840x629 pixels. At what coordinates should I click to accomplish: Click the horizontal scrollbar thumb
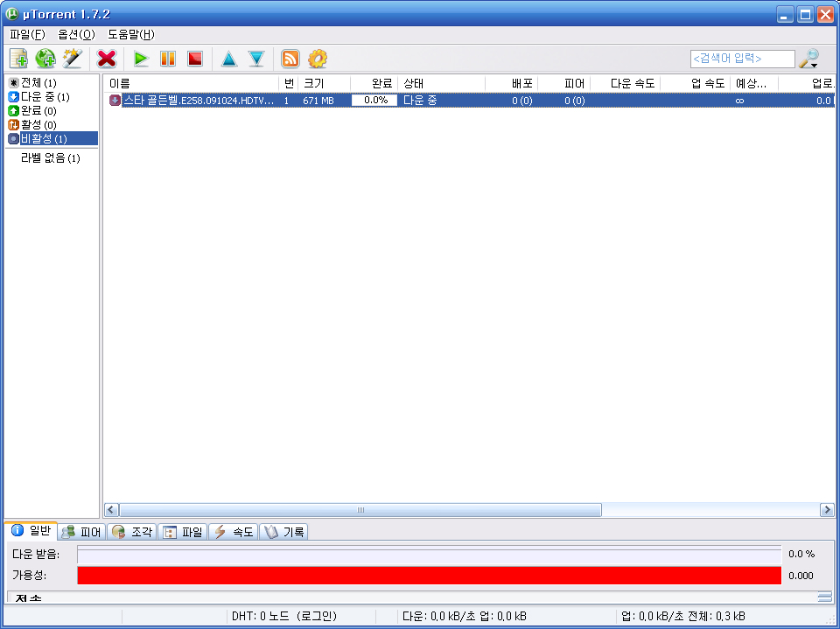tap(360, 509)
